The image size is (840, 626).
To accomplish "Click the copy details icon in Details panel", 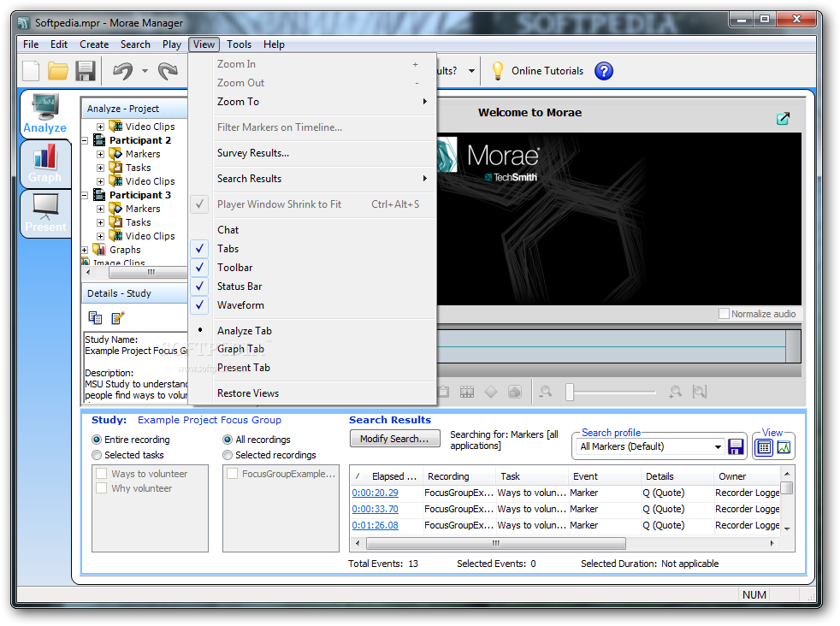I will (95, 317).
